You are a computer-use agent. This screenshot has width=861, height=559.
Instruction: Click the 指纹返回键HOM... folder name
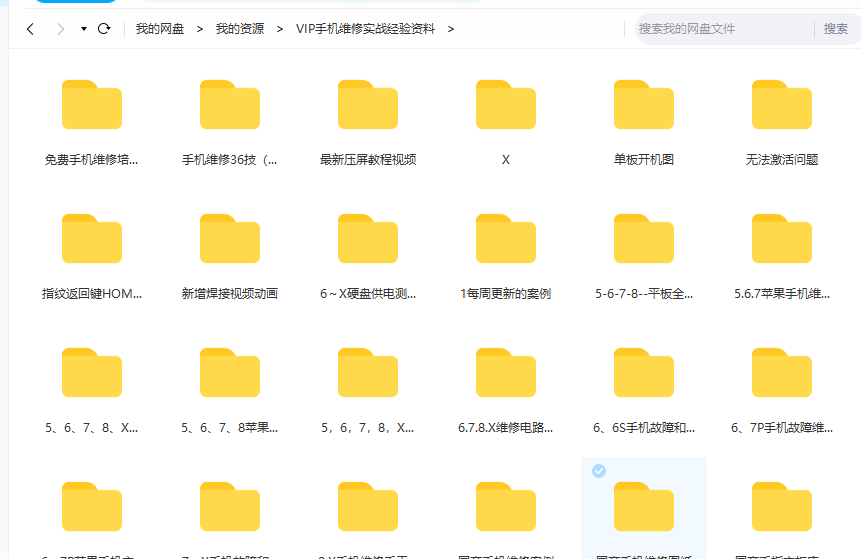(x=92, y=294)
